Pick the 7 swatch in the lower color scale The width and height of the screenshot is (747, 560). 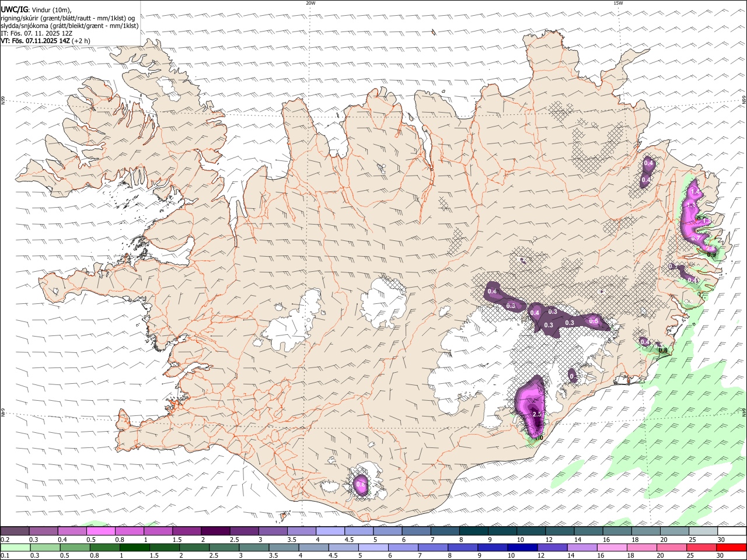click(x=432, y=547)
